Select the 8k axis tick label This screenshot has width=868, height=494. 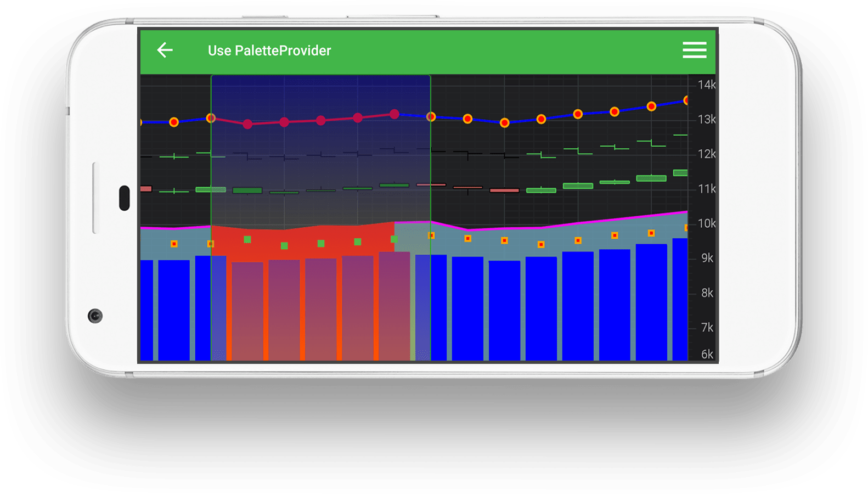coord(707,293)
